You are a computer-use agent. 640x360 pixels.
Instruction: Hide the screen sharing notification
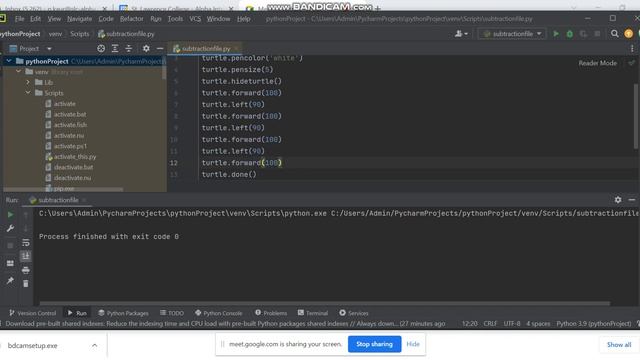(413, 344)
